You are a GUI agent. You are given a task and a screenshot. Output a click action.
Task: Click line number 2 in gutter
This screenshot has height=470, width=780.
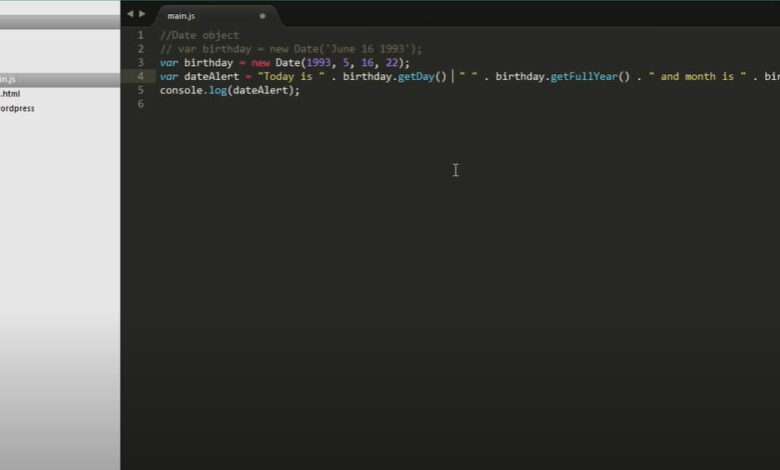pyautogui.click(x=140, y=49)
